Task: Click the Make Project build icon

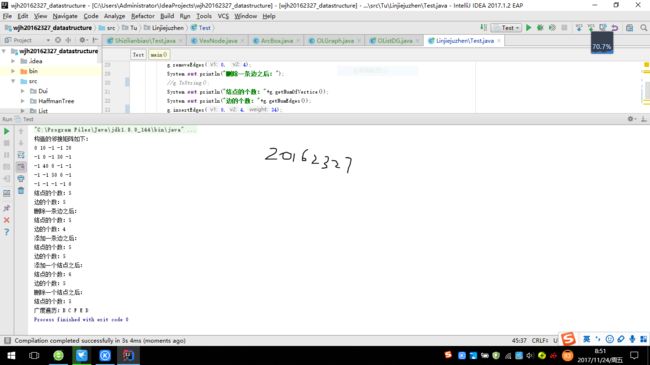Action: pos(484,28)
